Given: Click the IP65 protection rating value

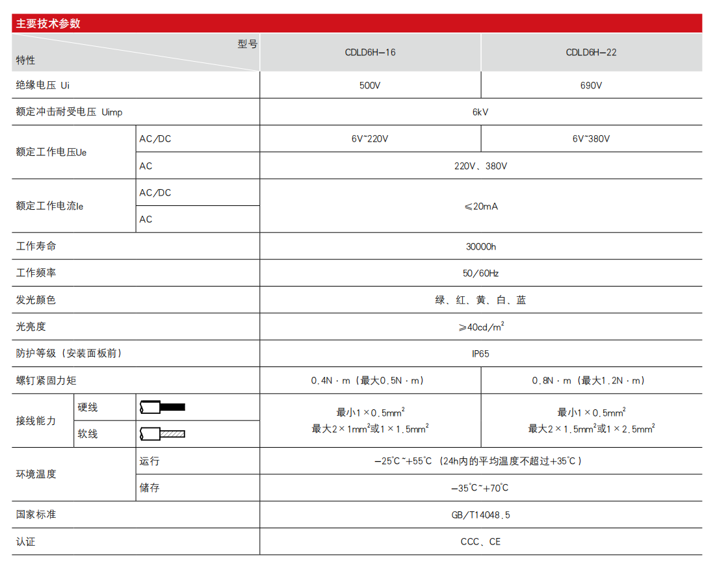Looking at the screenshot, I should pos(480,353).
